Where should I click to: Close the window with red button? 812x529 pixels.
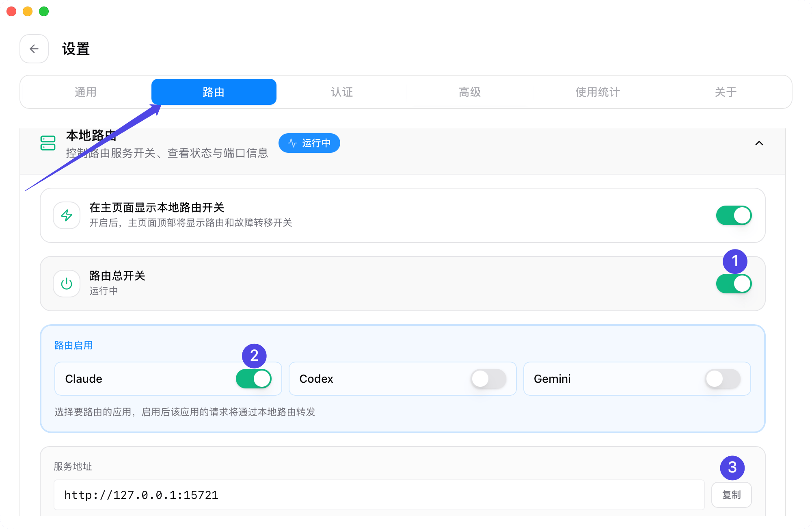point(11,11)
